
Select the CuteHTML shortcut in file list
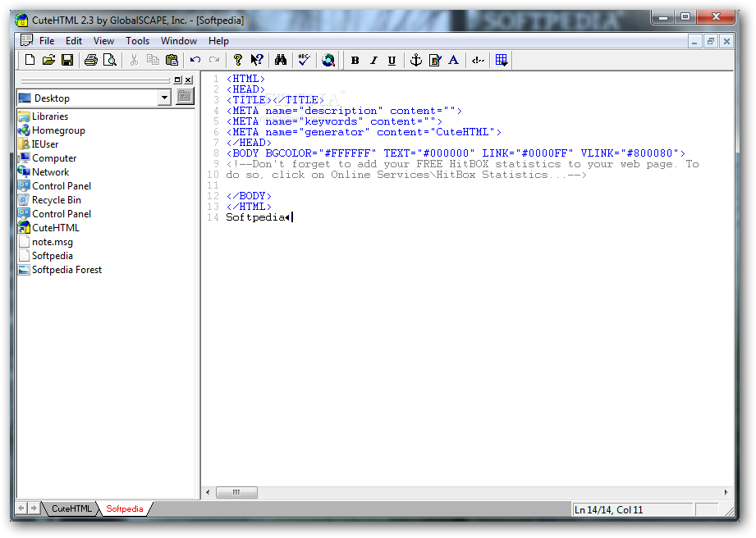[48, 228]
